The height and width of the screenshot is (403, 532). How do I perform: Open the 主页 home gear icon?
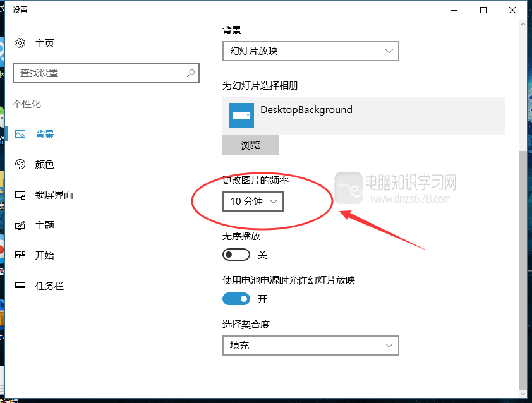coord(20,43)
